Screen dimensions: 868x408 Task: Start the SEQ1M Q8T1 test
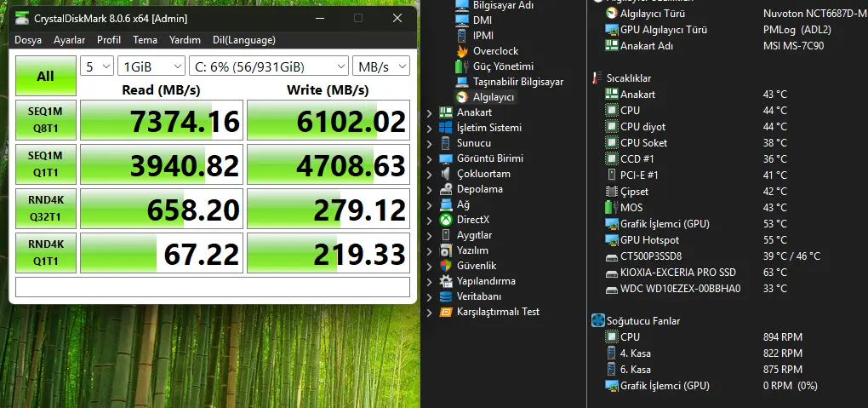[x=45, y=120]
